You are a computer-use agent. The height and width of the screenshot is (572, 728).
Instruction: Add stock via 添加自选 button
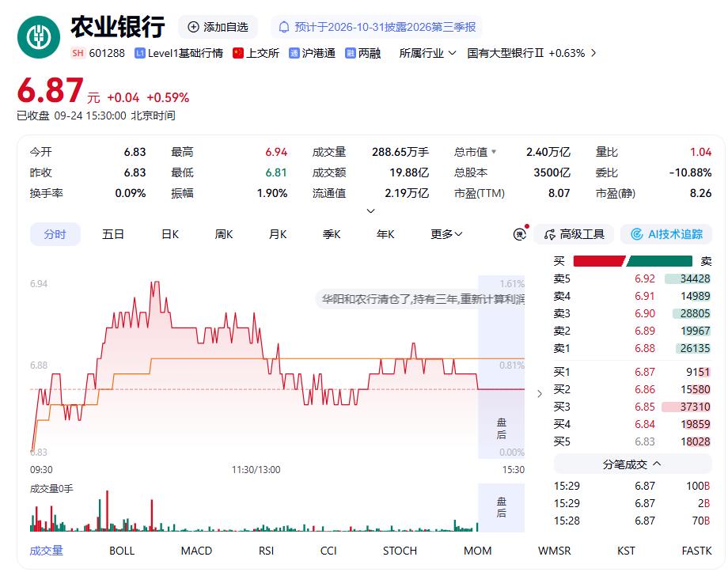(218, 27)
